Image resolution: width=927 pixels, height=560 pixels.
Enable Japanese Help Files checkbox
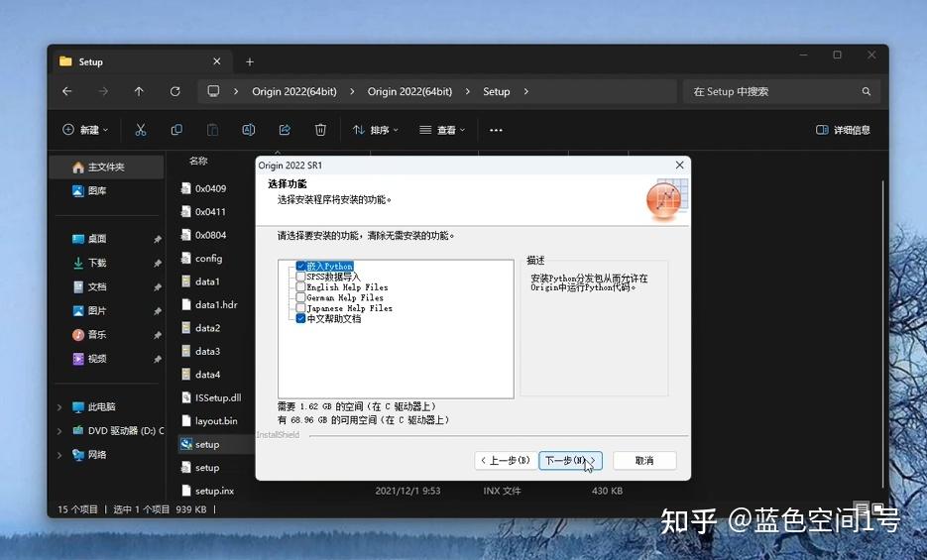tap(301, 308)
